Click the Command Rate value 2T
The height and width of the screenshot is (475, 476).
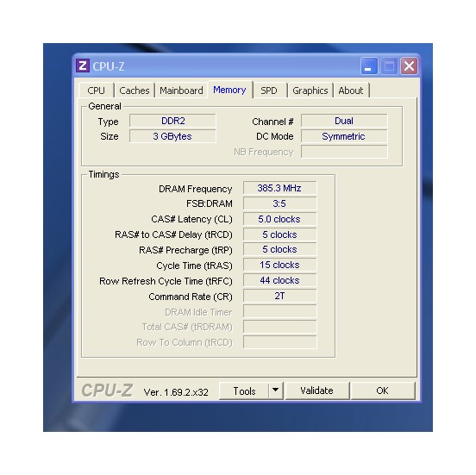click(279, 296)
